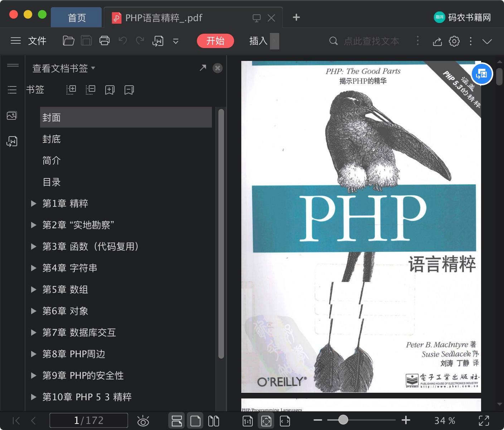The height and width of the screenshot is (430, 504).
Task: Select the 目录 bookmark
Action: coord(52,182)
